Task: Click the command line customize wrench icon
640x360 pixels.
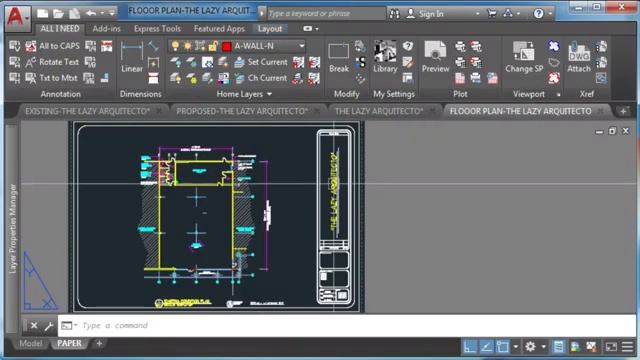Action: (x=49, y=326)
